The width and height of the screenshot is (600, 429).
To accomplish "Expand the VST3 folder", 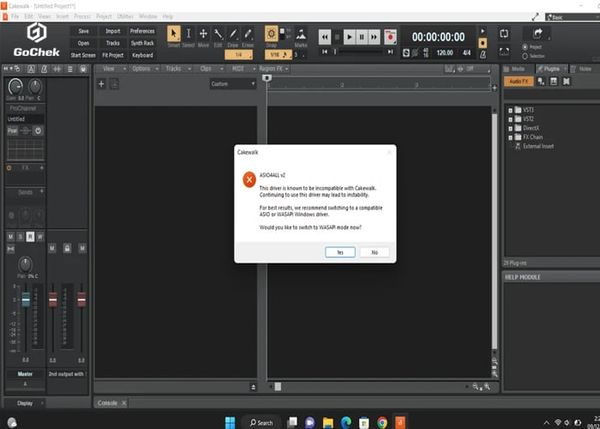I will point(510,110).
